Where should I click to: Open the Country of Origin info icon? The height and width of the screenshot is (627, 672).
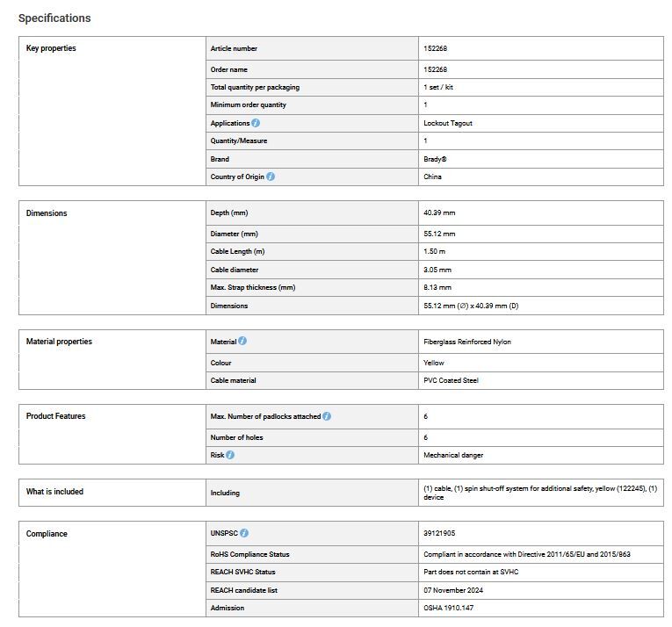pyautogui.click(x=271, y=177)
